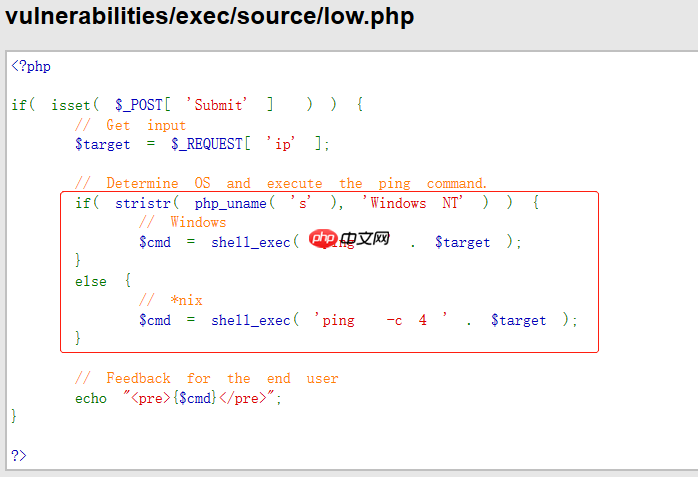The image size is (698, 477).
Task: Click the 'Feedback for the end user' comment
Action: [207, 379]
